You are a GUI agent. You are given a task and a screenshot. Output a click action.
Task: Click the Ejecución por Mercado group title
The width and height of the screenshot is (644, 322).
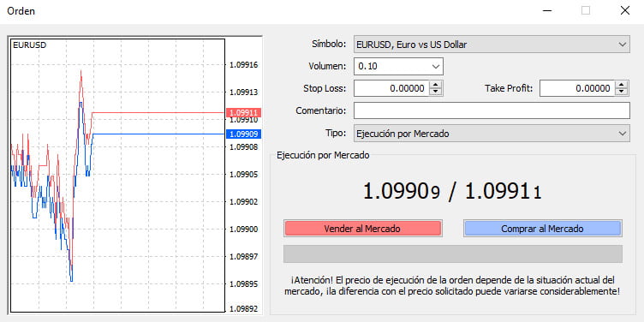(x=323, y=155)
